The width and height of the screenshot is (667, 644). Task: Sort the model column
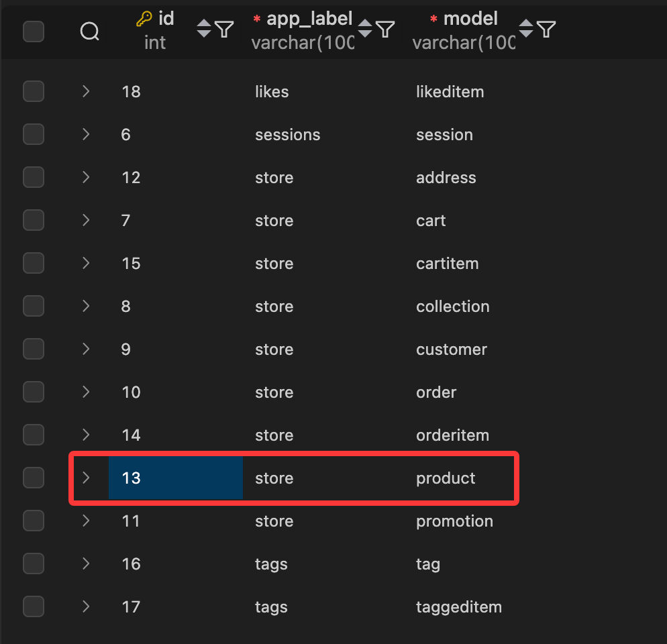[526, 28]
